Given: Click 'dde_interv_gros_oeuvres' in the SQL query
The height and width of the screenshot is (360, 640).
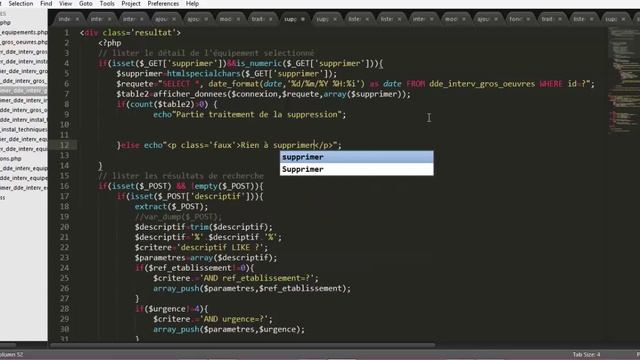Looking at the screenshot, I should tap(482, 84).
